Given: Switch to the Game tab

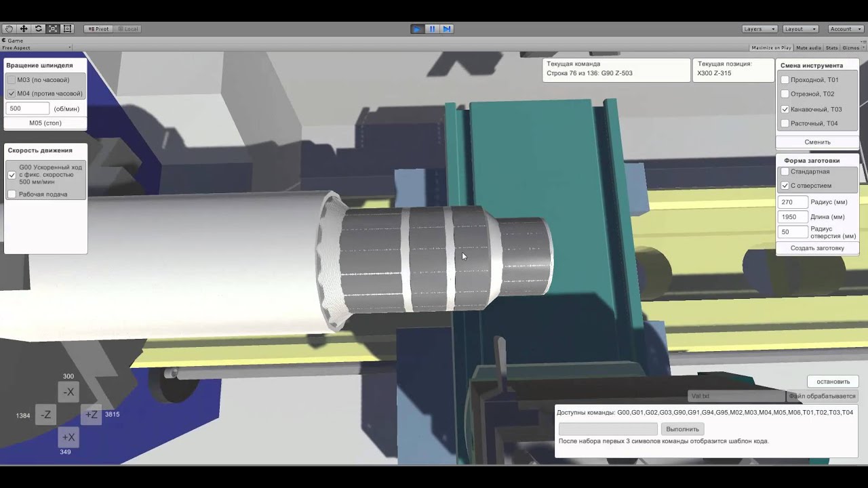Looking at the screenshot, I should [13, 41].
